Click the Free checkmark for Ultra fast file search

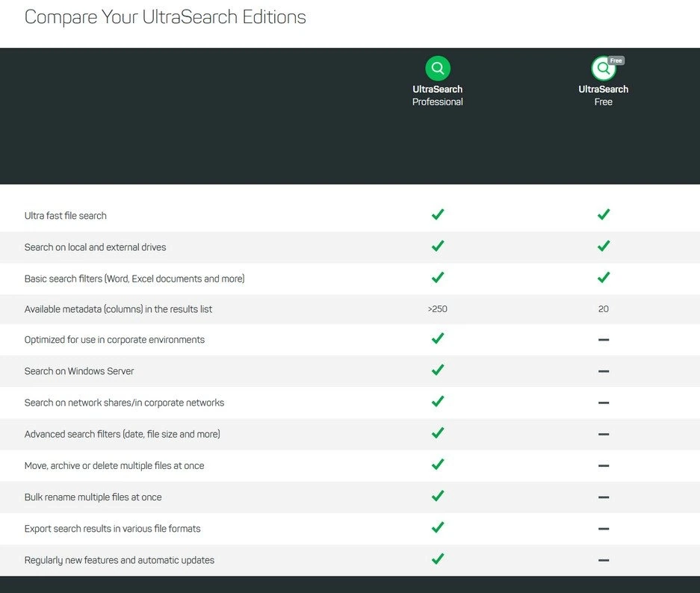(604, 214)
